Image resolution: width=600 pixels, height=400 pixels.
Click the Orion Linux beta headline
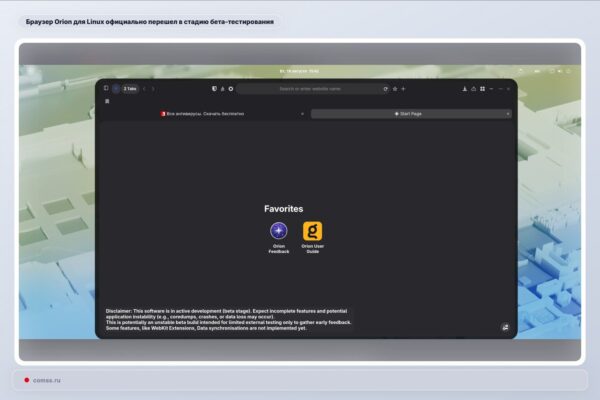click(x=150, y=22)
